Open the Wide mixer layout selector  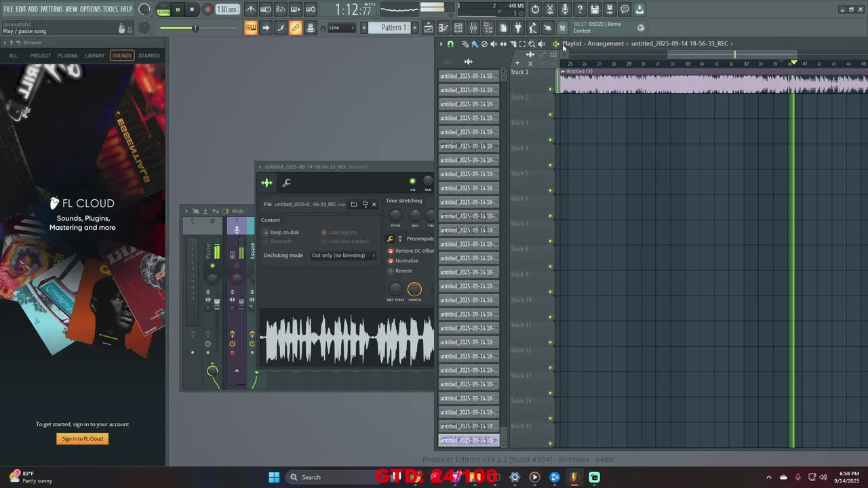[x=237, y=211]
